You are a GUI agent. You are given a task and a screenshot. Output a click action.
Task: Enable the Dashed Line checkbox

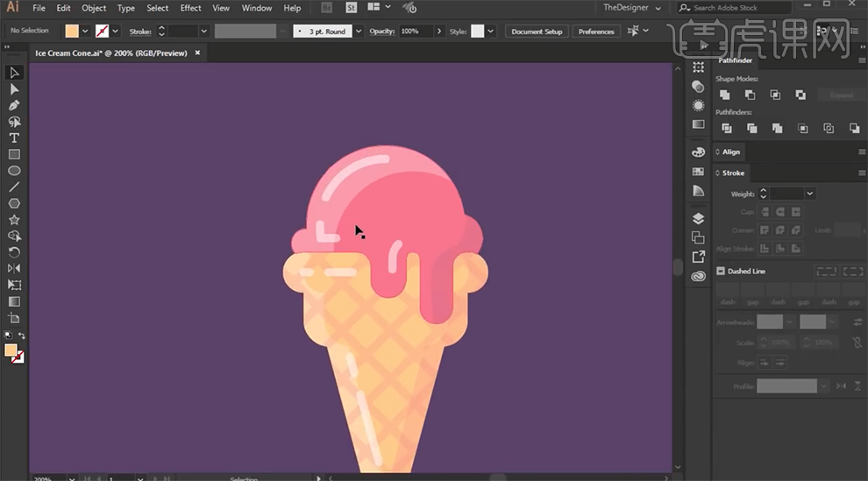point(721,272)
